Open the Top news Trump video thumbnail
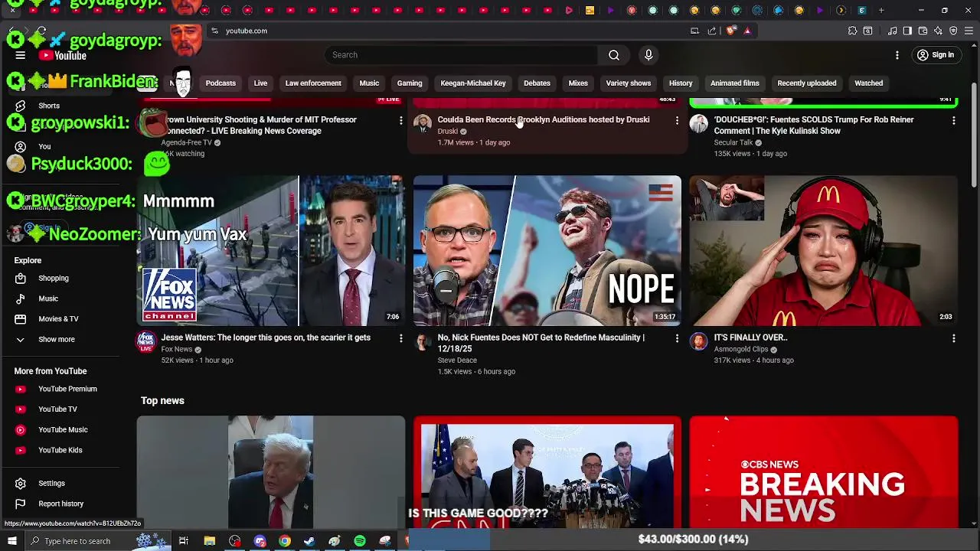 [x=271, y=472]
